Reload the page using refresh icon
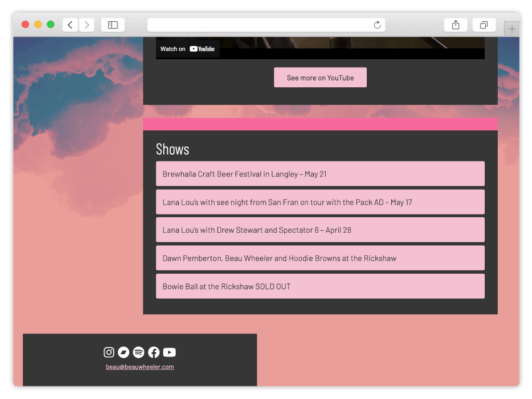532x399 pixels. pos(377,25)
